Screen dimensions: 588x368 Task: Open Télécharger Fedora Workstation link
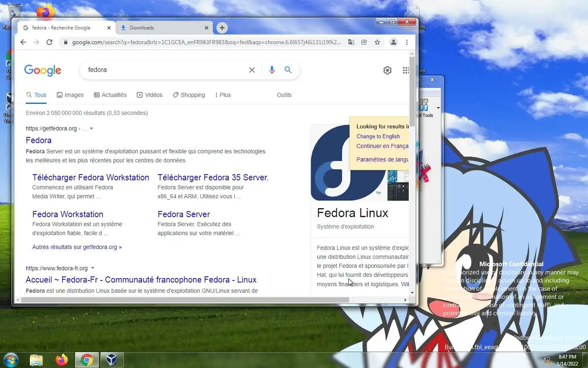tap(91, 177)
